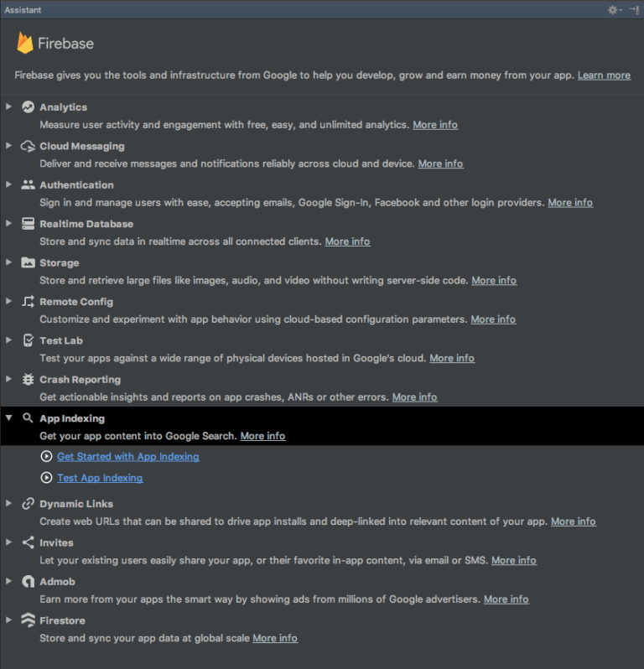Expand the Remote Config section arrow
Screen dimensions: 644x669
point(8,301)
